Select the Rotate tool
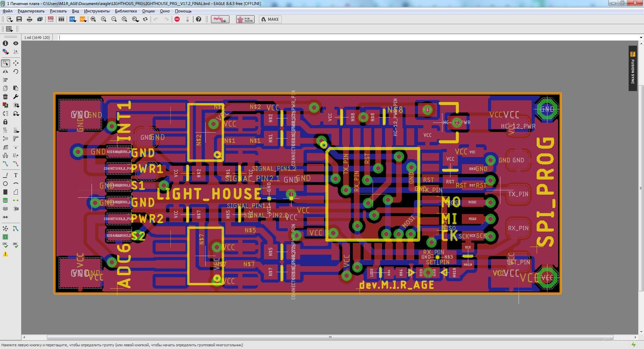Image resolution: width=644 pixels, height=349 pixels. pos(16,71)
